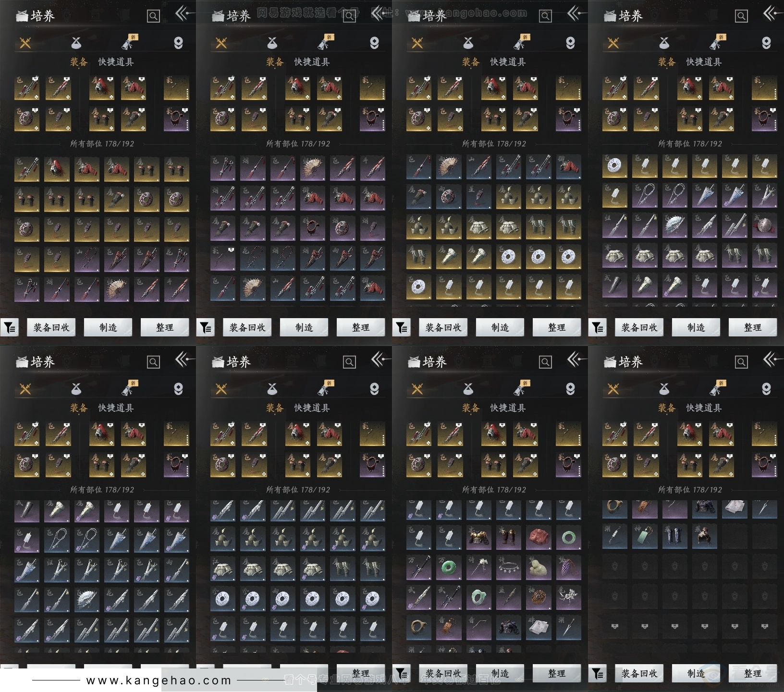This screenshot has height=692, width=784.
Task: Click 制造 button in top-left panel
Action: 108,327
